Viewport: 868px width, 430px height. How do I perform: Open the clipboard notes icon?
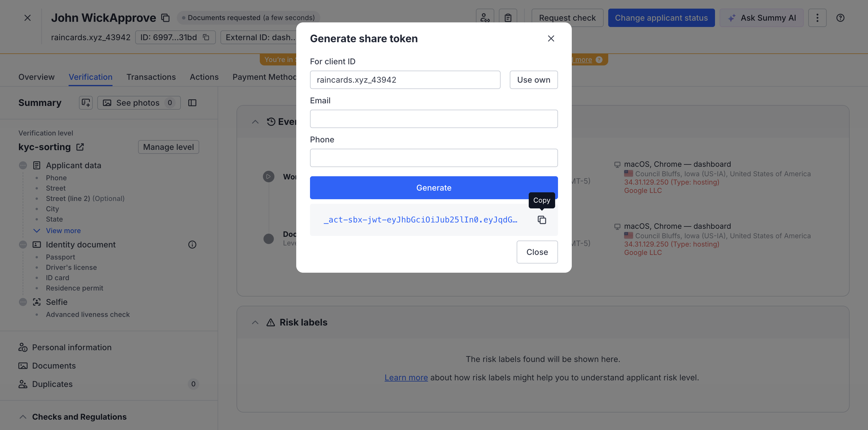point(507,18)
